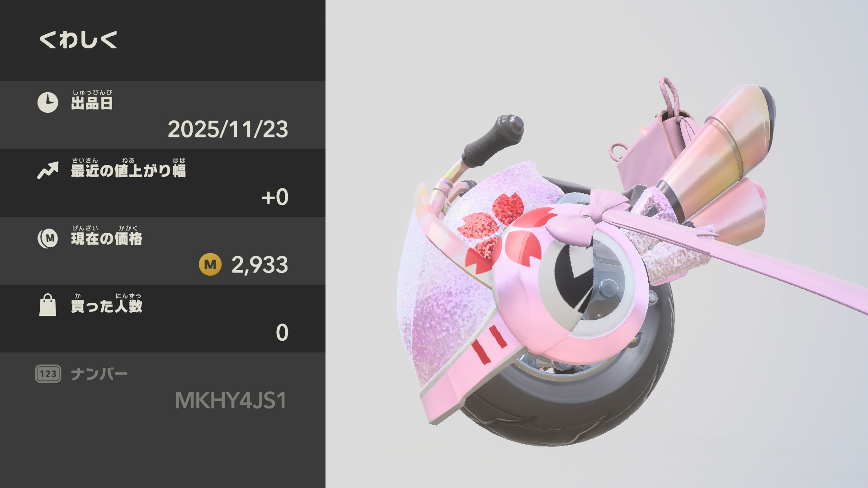Click the M coin icon next to 現在の価格
The height and width of the screenshot is (488, 868).
(x=48, y=238)
